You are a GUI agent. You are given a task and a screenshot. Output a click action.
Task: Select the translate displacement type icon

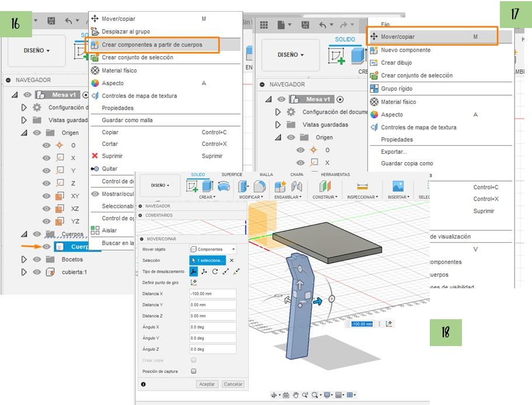click(204, 271)
